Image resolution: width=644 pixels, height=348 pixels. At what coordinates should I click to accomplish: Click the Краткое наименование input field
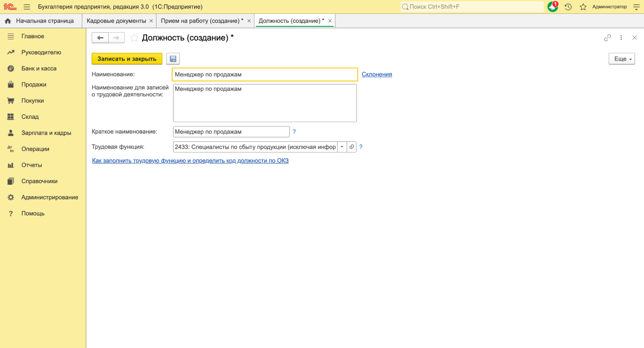231,132
